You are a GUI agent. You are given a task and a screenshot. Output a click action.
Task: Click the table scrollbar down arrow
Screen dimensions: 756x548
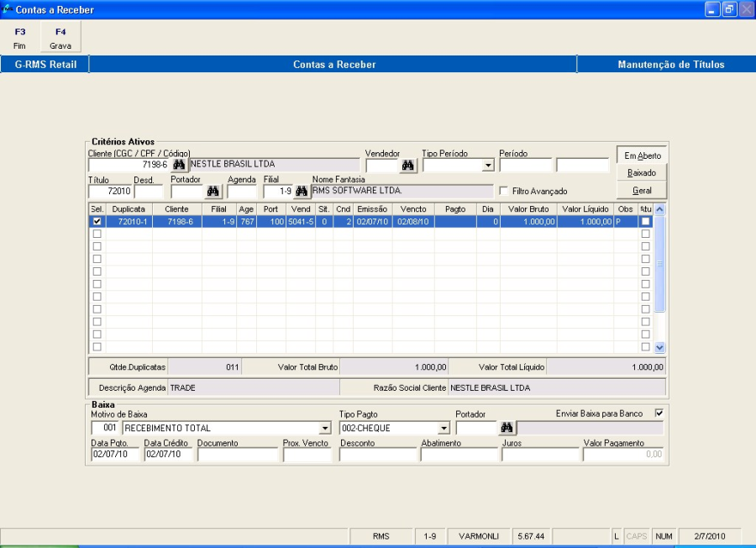click(659, 347)
